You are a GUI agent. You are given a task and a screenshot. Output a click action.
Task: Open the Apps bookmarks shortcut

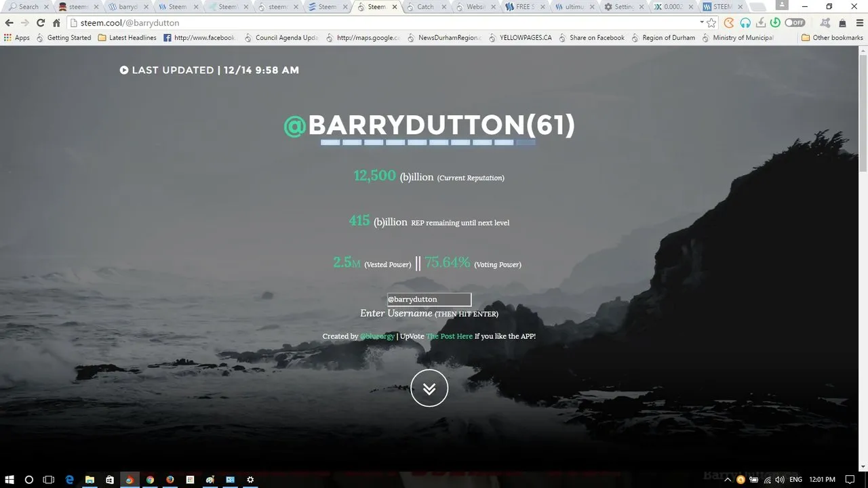point(17,38)
